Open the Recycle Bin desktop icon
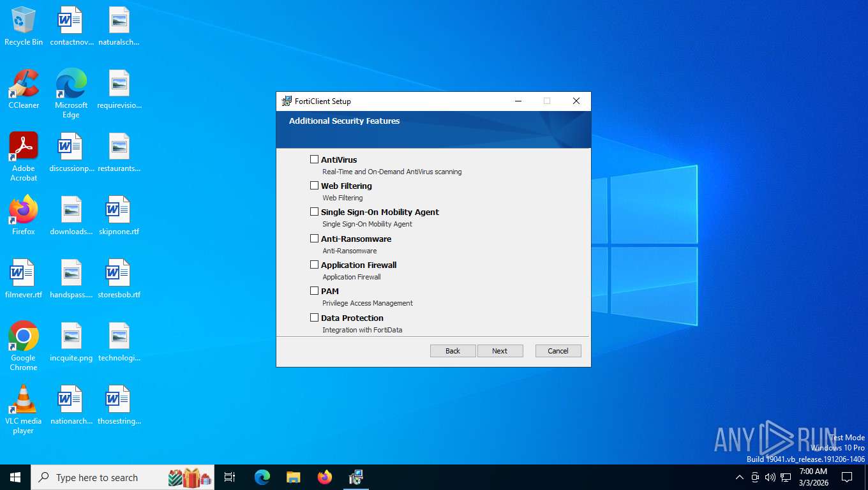 (24, 26)
